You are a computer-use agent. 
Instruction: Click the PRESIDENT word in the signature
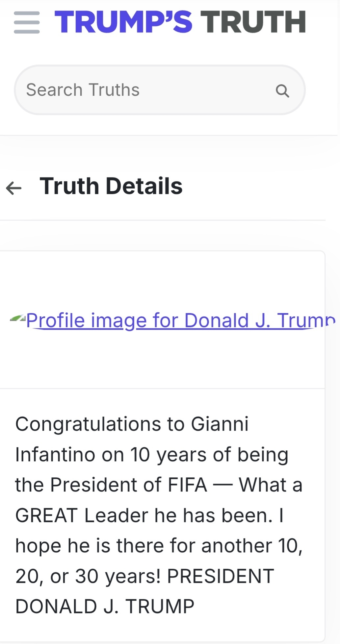click(221, 576)
